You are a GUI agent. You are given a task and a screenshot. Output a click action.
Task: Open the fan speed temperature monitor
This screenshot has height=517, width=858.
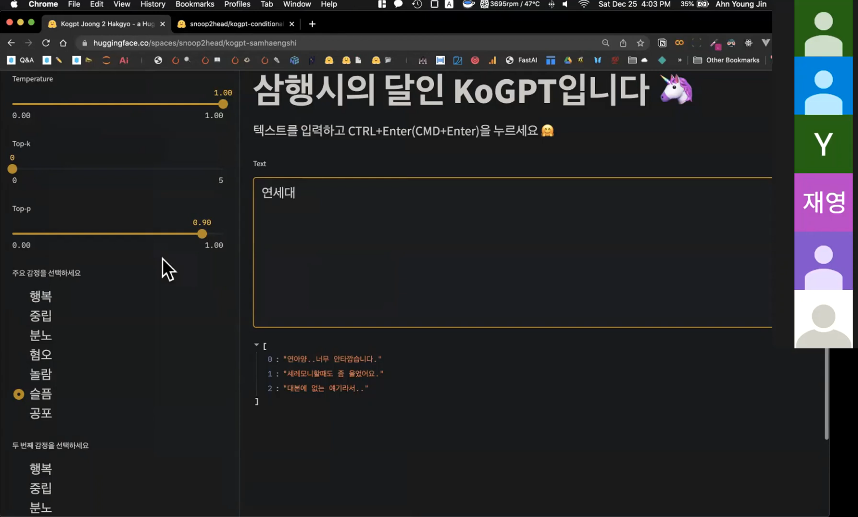click(x=509, y=4)
